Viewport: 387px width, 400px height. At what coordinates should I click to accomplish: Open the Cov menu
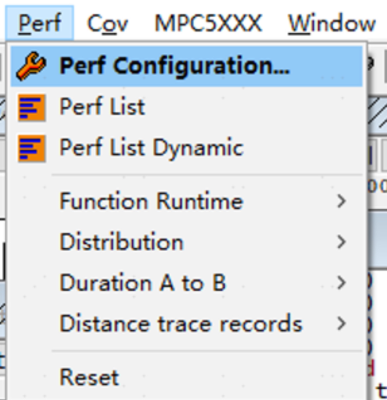click(x=107, y=23)
